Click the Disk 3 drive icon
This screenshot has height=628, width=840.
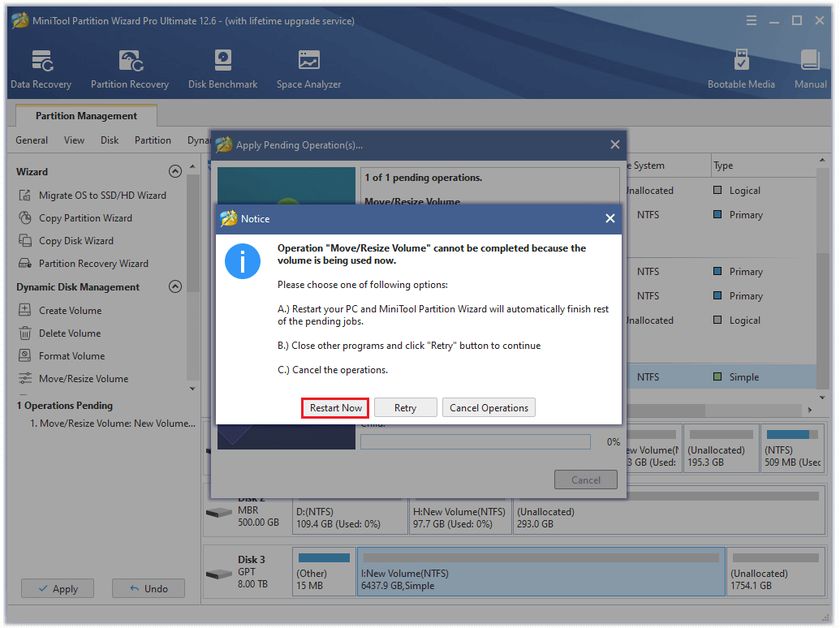tap(219, 574)
